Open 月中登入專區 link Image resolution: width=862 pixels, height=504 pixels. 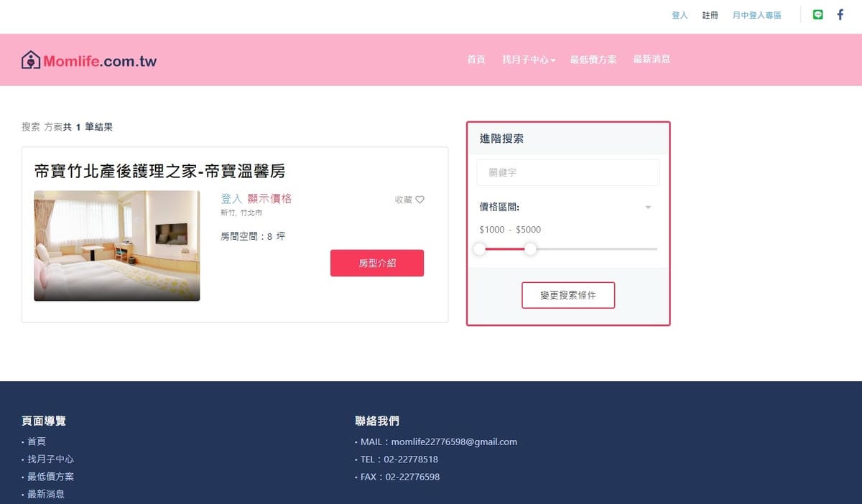coord(756,15)
